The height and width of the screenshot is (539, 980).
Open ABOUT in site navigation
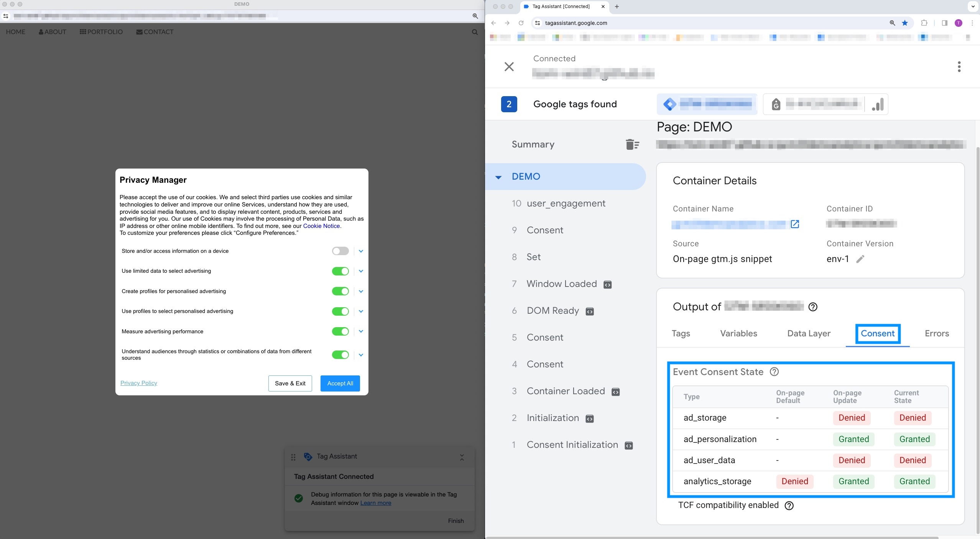coord(53,32)
